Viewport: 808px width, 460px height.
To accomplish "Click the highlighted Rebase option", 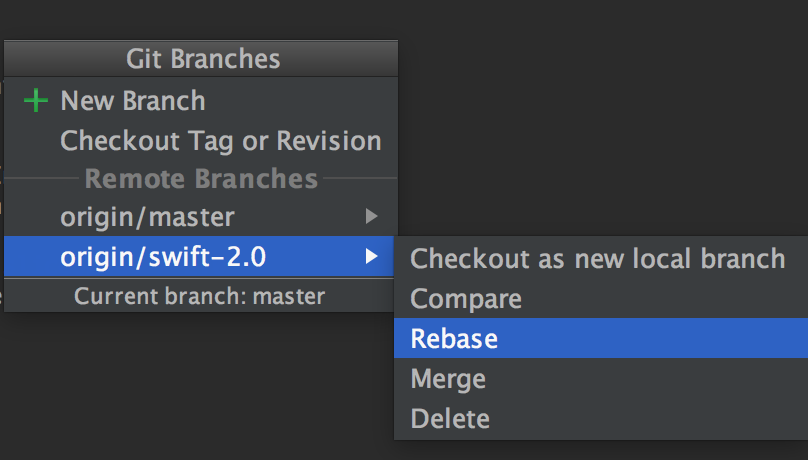I will 601,338.
